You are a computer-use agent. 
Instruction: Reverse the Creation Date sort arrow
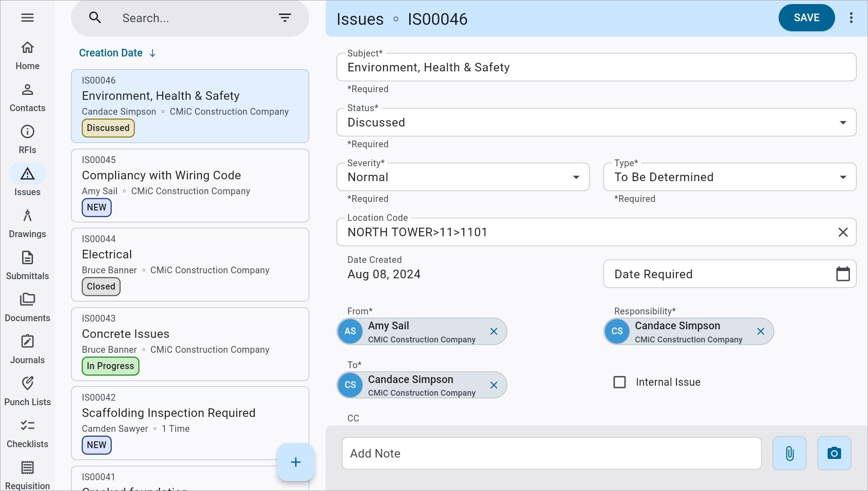(x=153, y=53)
